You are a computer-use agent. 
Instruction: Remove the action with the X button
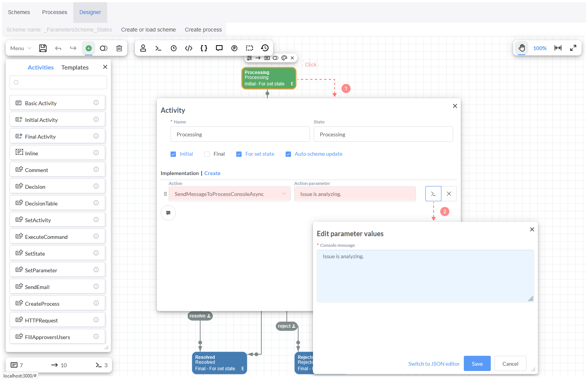[x=449, y=194]
